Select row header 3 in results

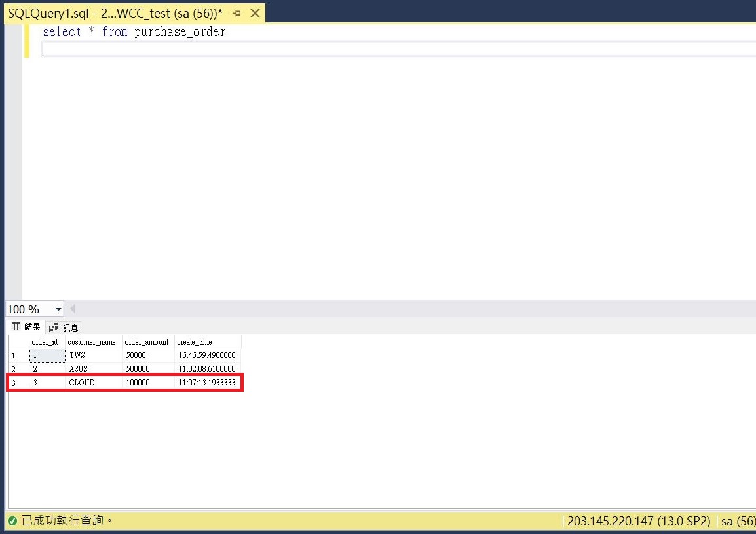pyautogui.click(x=18, y=383)
